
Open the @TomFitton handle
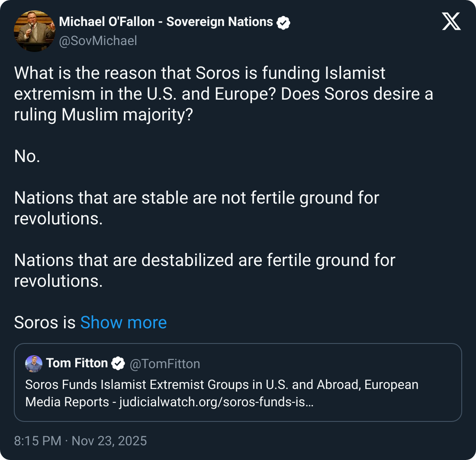pyautogui.click(x=165, y=364)
